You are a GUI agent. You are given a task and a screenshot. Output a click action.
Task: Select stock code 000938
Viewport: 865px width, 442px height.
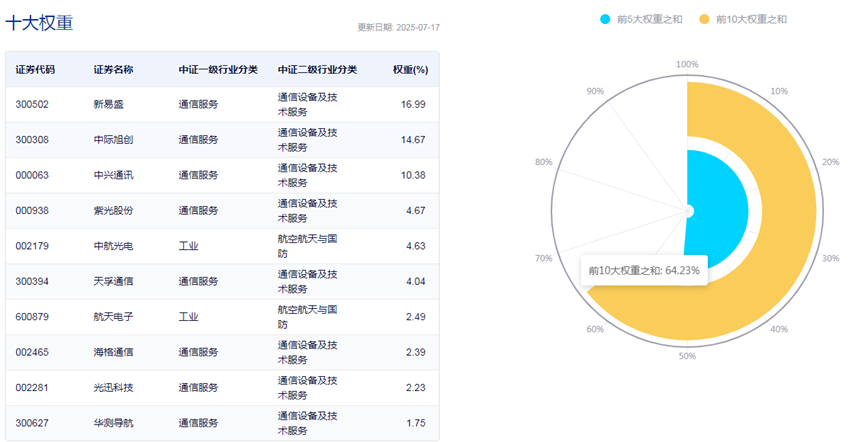click(x=32, y=211)
